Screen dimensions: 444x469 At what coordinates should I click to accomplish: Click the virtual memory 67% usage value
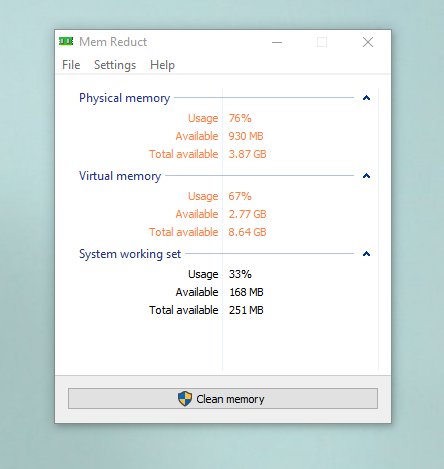coord(240,196)
